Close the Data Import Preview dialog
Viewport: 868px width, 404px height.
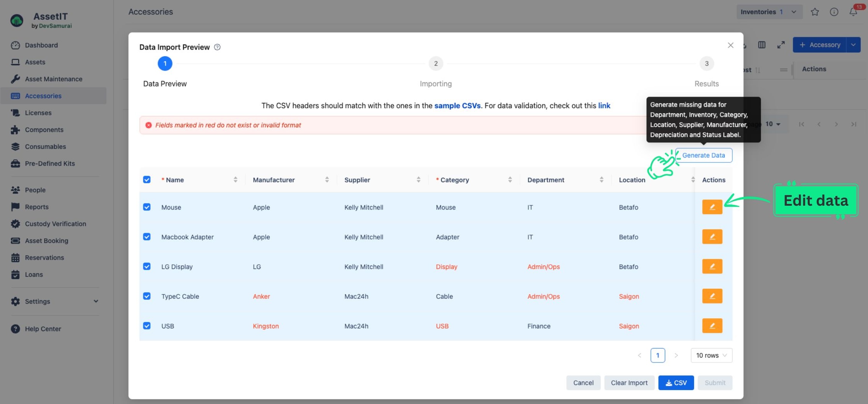click(x=731, y=45)
